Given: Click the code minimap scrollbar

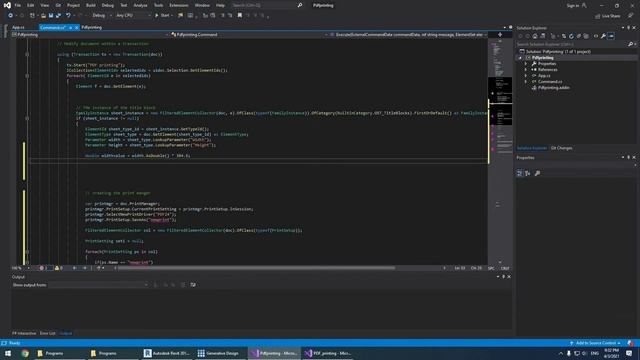Looking at the screenshot, I should pyautogui.click(x=500, y=151).
